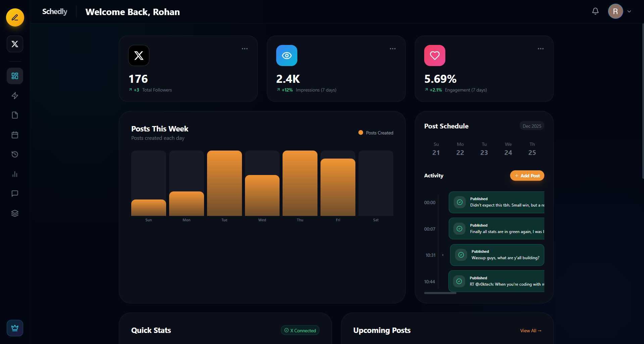Select the lightning quick-actions icon
The image size is (644, 344).
(15, 96)
